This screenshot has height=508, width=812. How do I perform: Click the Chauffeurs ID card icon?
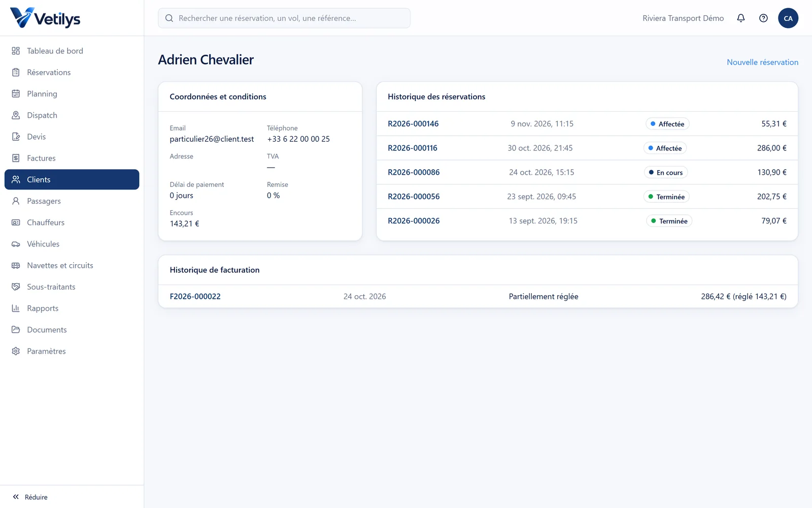point(16,223)
